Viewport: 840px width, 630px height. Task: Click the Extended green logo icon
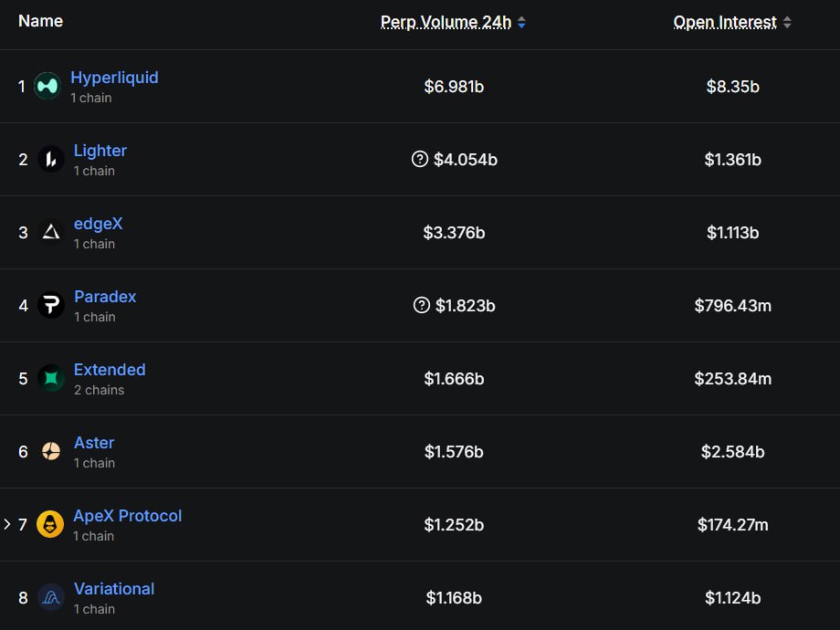pyautogui.click(x=51, y=378)
